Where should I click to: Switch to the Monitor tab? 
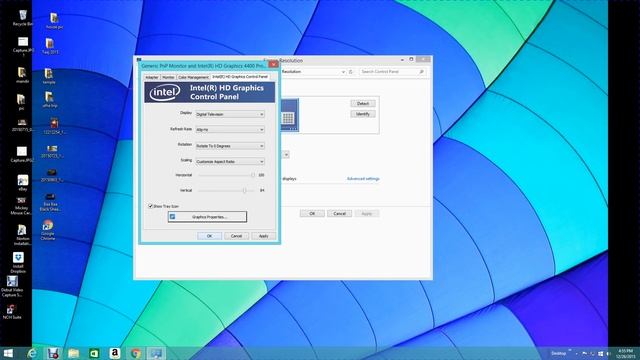click(168, 77)
